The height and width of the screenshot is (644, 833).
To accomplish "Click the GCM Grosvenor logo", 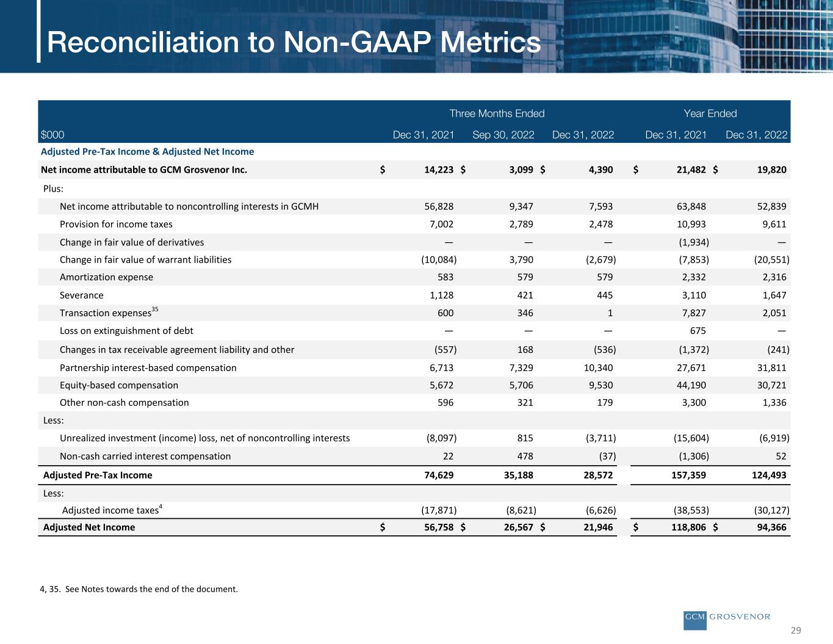I will [x=726, y=617].
